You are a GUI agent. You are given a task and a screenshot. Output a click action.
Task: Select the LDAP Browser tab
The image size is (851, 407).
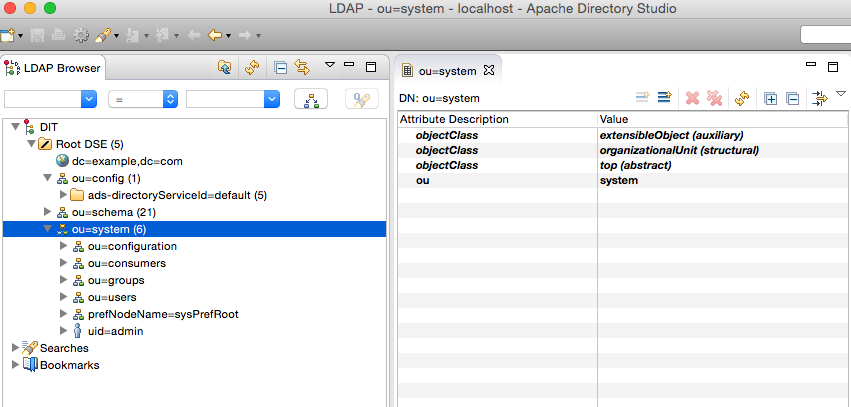pyautogui.click(x=53, y=68)
